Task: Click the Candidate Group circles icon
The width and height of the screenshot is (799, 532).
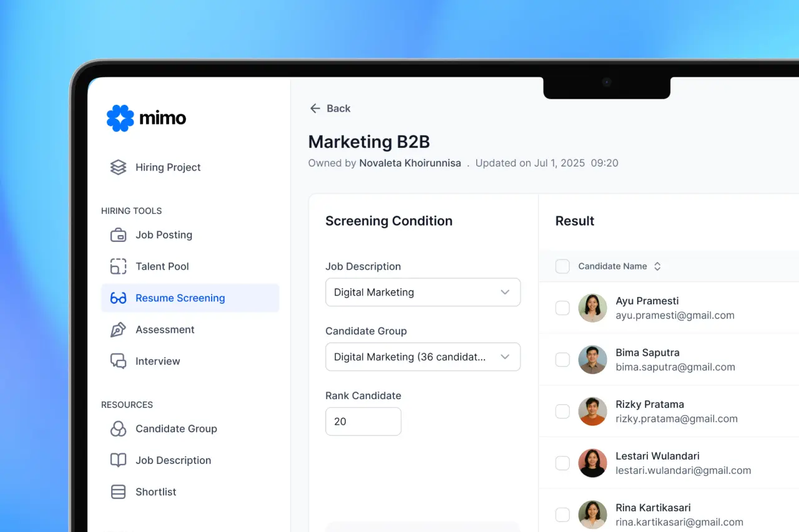Action: click(x=118, y=429)
